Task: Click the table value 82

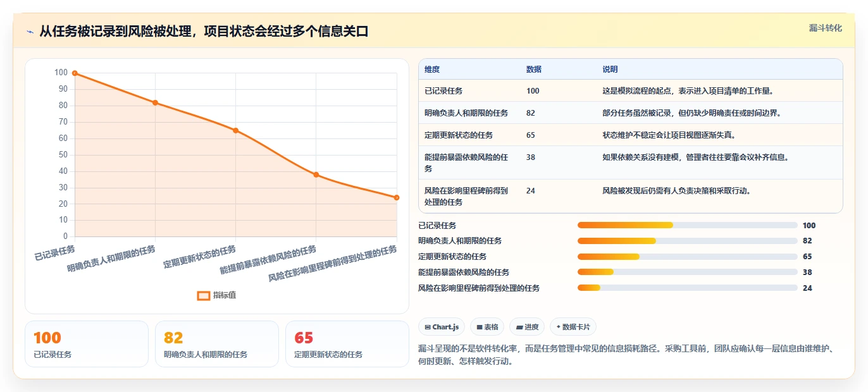Action: (x=531, y=113)
